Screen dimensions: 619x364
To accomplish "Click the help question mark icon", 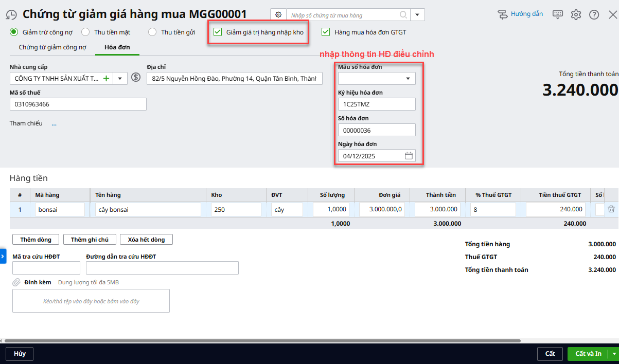I will click(x=594, y=14).
